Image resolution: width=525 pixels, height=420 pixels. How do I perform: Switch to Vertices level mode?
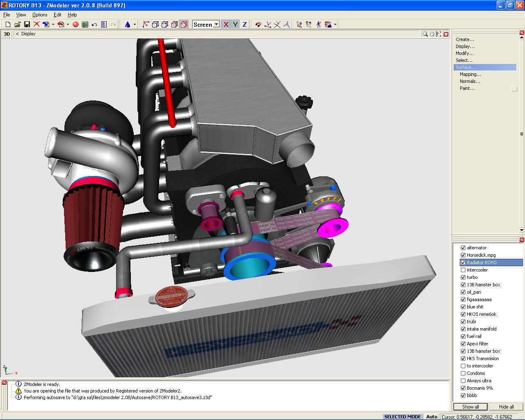146,25
